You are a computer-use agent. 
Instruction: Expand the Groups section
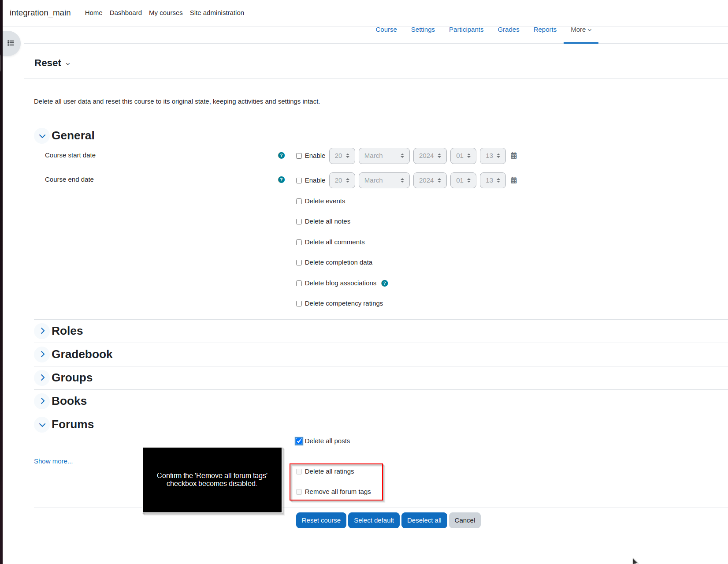[42, 377]
